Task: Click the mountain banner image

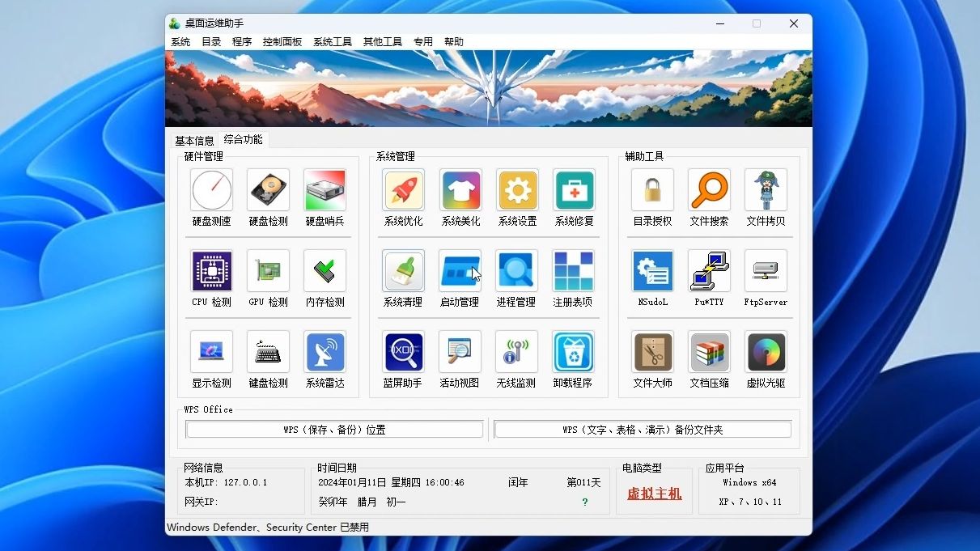Action: tap(489, 88)
